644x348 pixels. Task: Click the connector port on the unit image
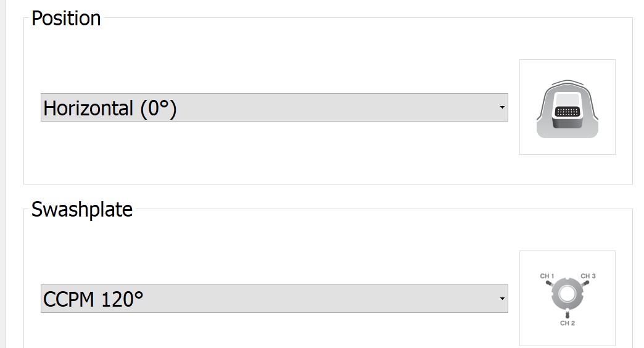(x=567, y=112)
